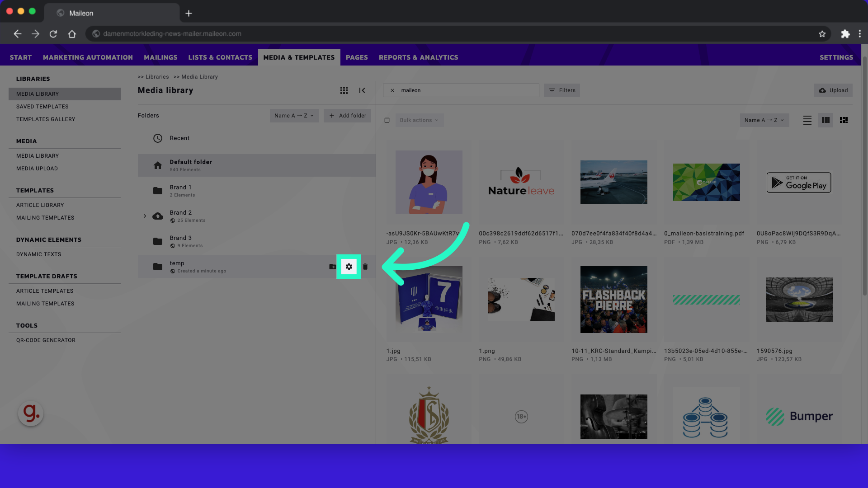Screen dimensions: 868x488
Task: Click the Upload button
Action: [x=833, y=90]
